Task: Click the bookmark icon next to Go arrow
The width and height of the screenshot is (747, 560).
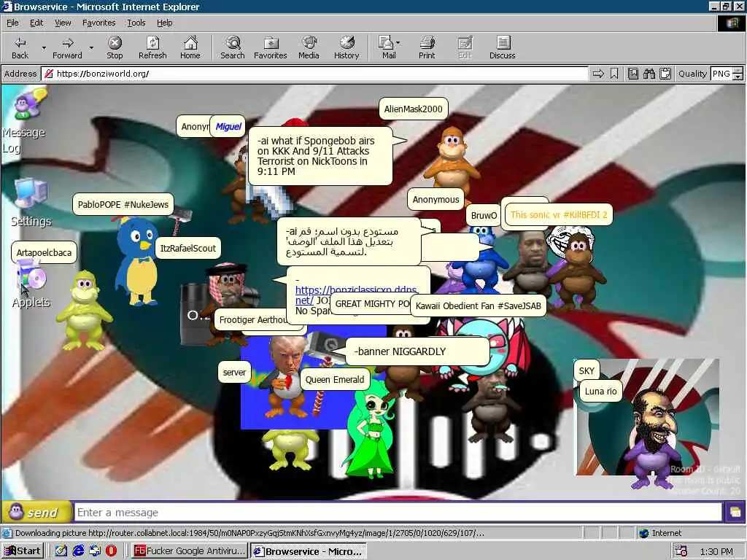Action: 614,74
